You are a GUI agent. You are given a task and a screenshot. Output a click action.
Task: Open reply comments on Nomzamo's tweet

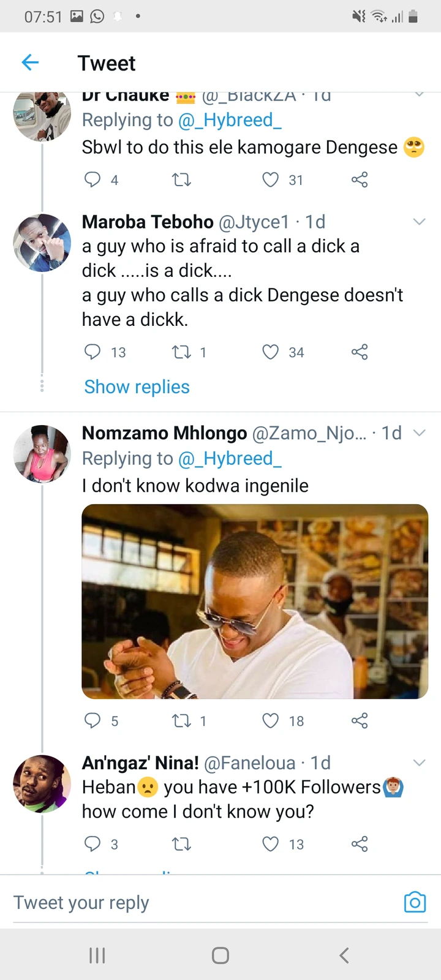[92, 721]
